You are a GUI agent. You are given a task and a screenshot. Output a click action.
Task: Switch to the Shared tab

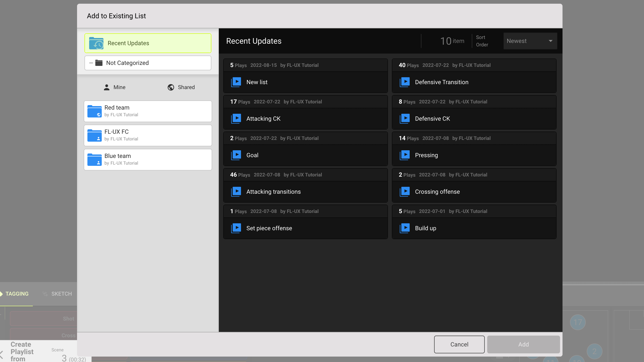tap(181, 87)
